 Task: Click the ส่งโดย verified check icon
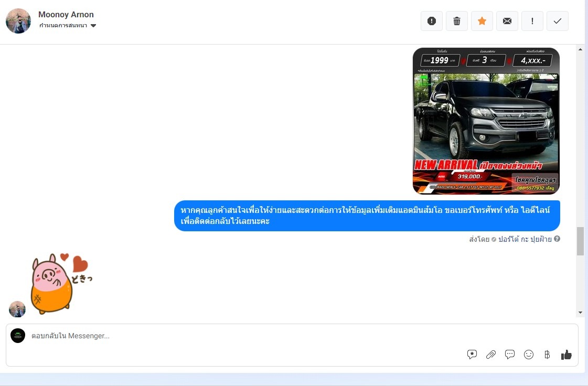pyautogui.click(x=494, y=239)
